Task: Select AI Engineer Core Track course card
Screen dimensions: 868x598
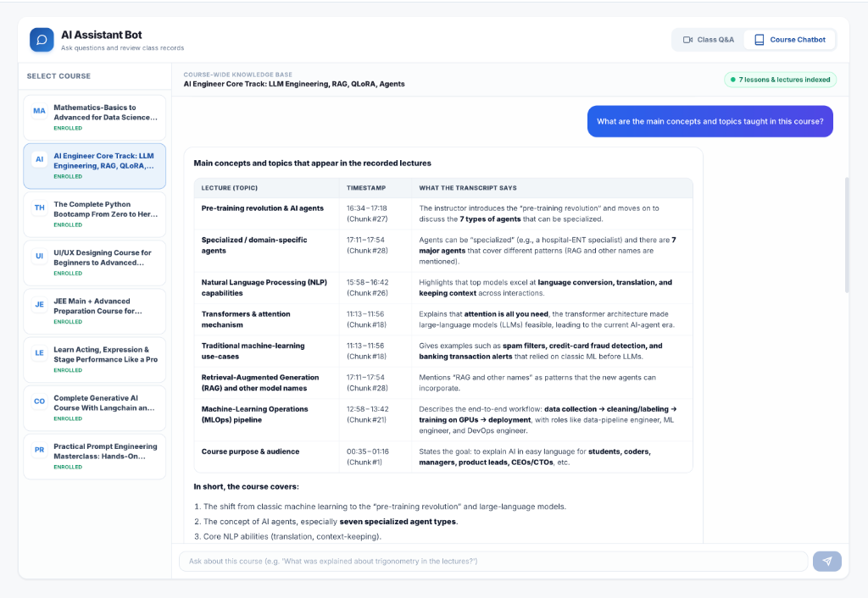Action: click(x=95, y=166)
